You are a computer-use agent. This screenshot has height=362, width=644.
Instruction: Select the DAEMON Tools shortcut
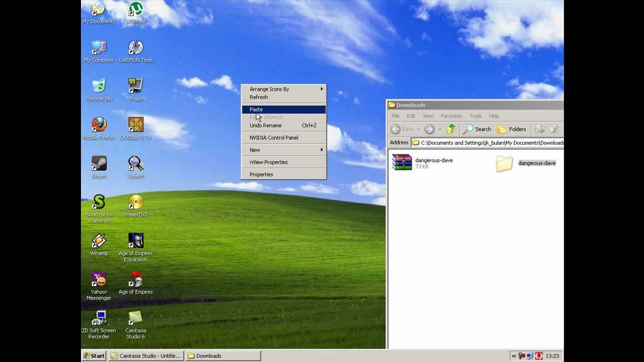(135, 52)
